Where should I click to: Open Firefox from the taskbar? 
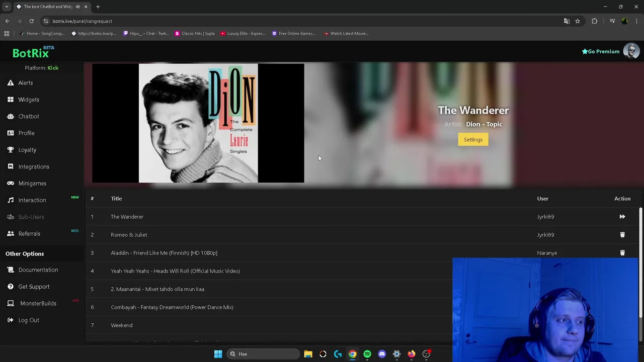[x=412, y=354]
